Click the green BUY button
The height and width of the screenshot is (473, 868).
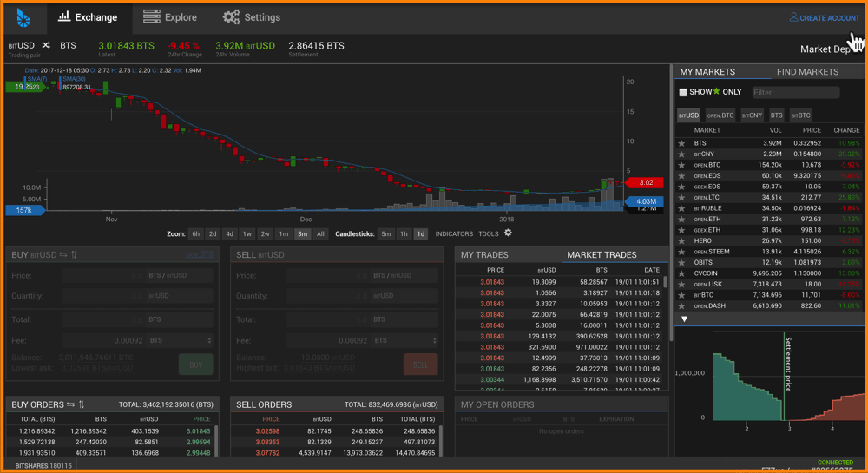point(195,365)
